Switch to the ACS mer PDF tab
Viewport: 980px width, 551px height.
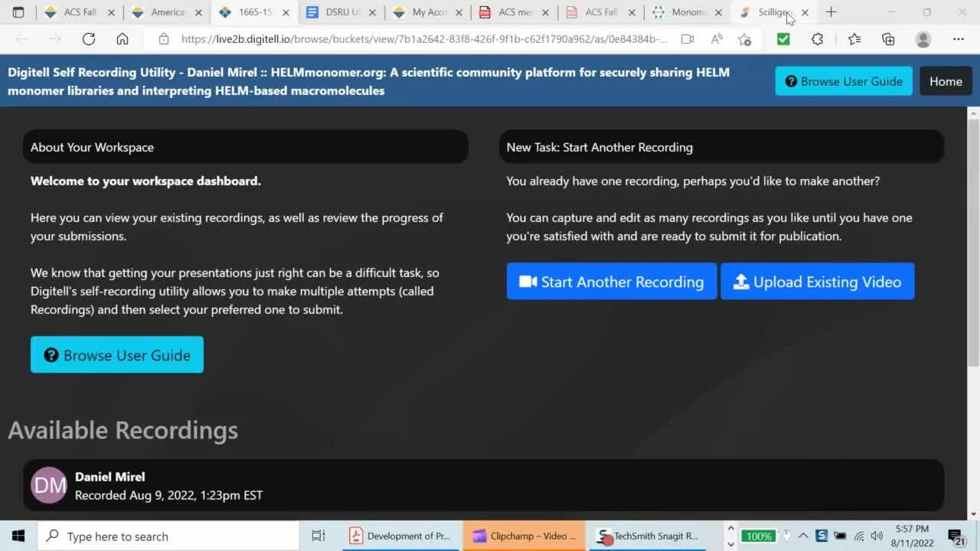[x=516, y=12]
